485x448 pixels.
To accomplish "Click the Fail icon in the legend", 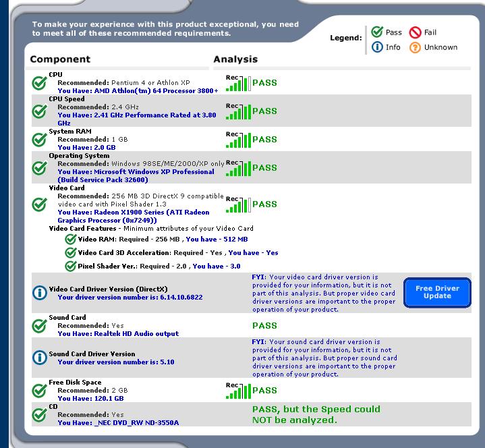I will [415, 32].
